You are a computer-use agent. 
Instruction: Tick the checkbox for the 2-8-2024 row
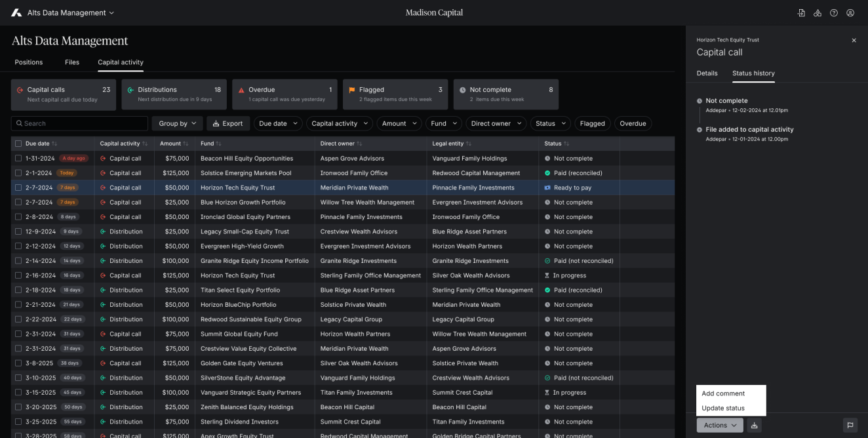point(18,217)
